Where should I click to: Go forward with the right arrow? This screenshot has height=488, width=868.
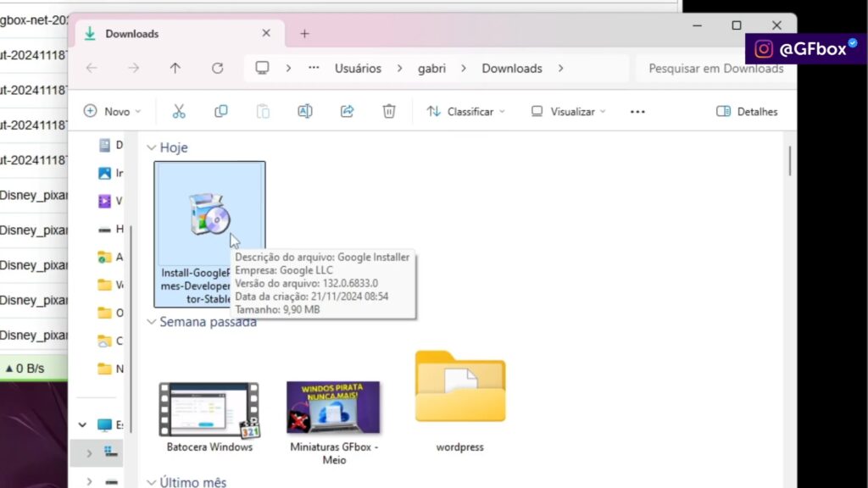click(x=133, y=68)
